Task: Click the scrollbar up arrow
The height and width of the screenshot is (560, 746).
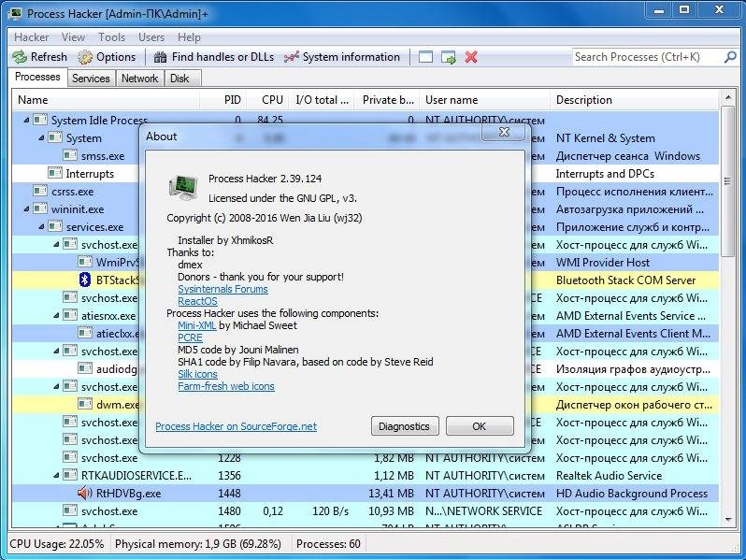Action: (x=727, y=98)
